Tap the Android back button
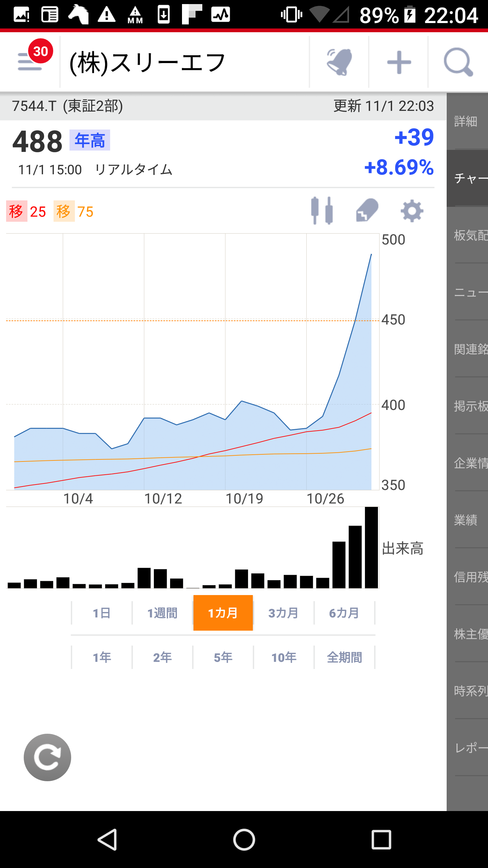The width and height of the screenshot is (488, 868). tap(108, 840)
